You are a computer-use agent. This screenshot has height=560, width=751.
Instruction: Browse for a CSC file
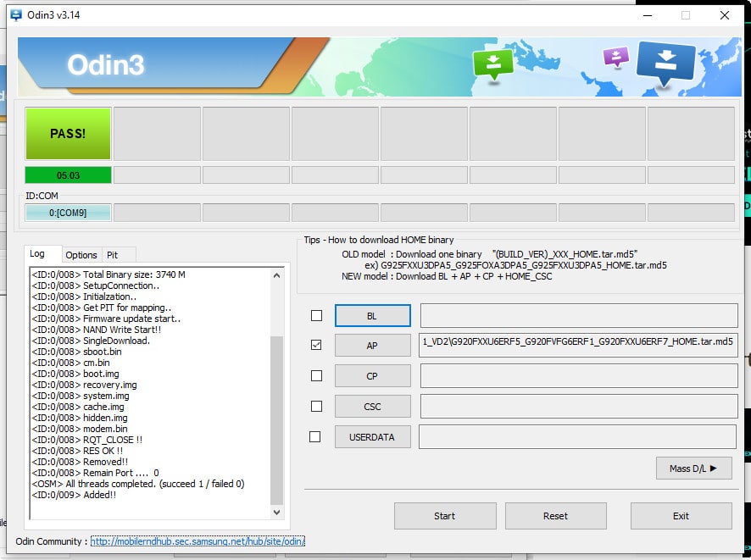[373, 407]
